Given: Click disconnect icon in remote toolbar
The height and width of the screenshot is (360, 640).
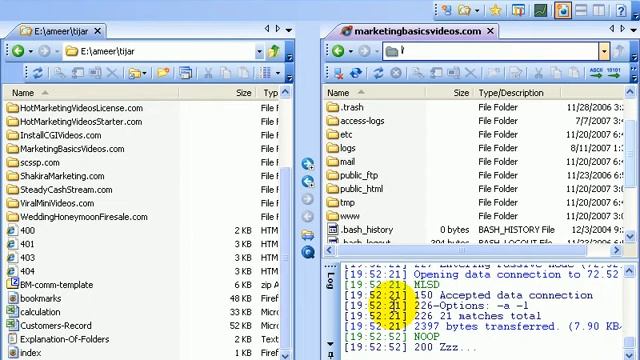Looking at the screenshot, I should tap(338, 73).
